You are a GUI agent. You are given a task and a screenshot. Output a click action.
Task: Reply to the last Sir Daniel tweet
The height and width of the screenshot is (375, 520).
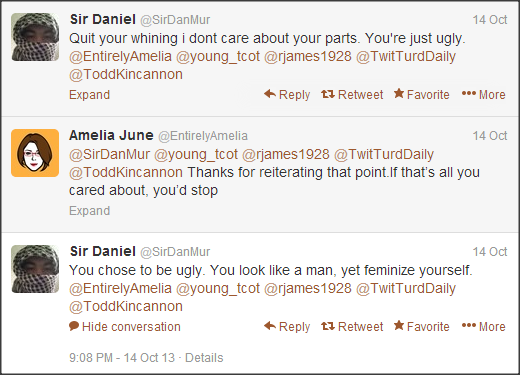coord(287,327)
